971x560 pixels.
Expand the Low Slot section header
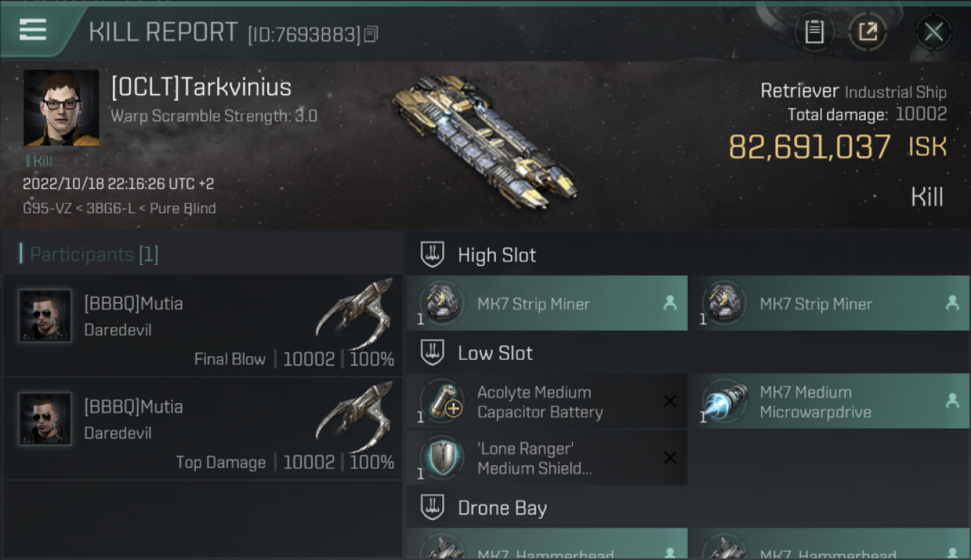click(688, 353)
